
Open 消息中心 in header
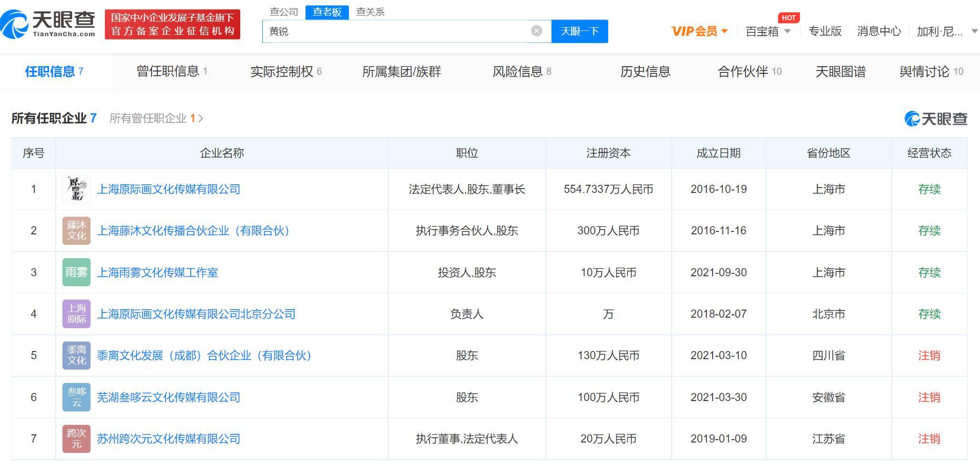coord(879,31)
